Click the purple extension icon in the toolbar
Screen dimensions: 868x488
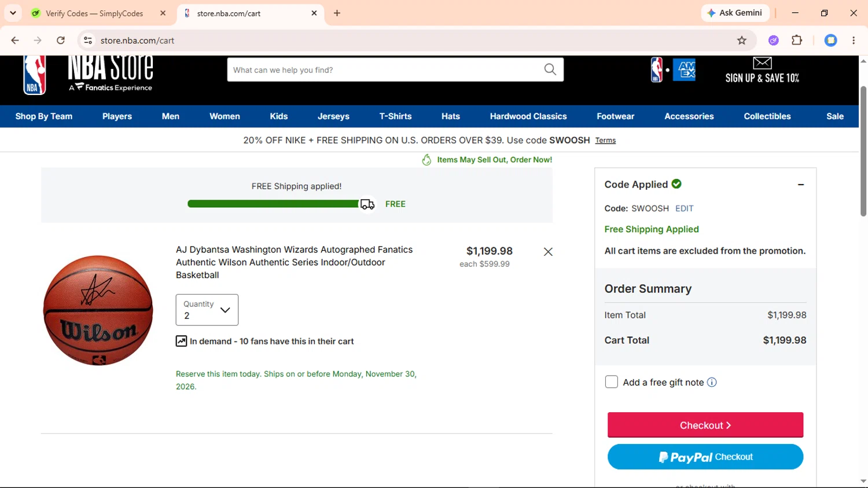point(774,41)
